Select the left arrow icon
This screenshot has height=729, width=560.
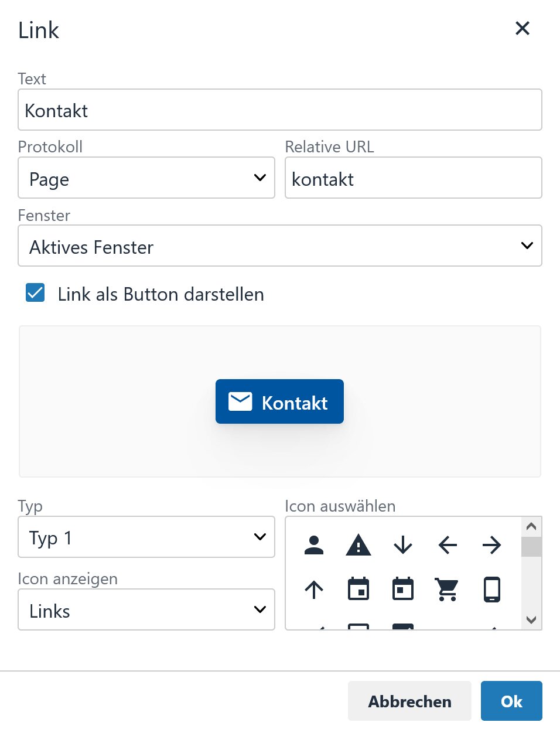[448, 545]
